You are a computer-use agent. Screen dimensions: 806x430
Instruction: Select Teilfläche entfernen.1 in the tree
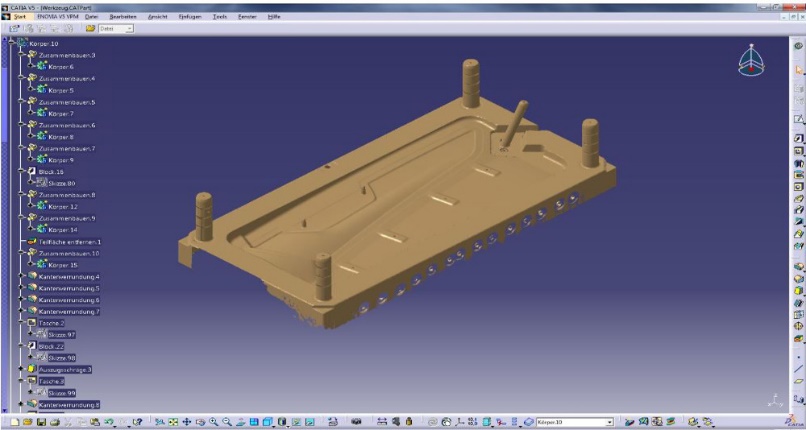tap(70, 242)
